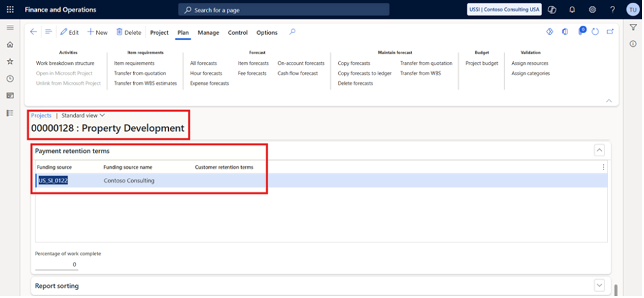Open All forecasts
The height and width of the screenshot is (298, 644).
coord(203,63)
